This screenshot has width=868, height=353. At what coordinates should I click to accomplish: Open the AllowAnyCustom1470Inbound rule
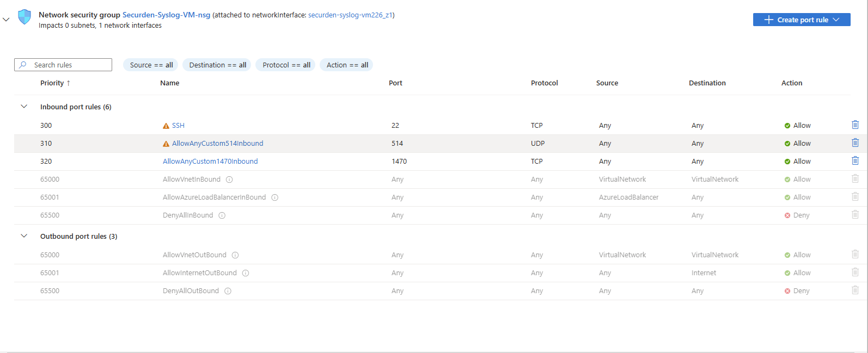pyautogui.click(x=210, y=162)
